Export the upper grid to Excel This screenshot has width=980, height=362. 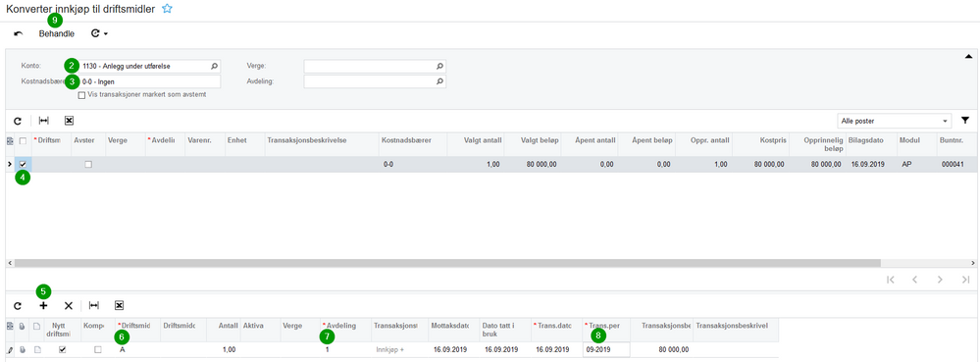(70, 120)
